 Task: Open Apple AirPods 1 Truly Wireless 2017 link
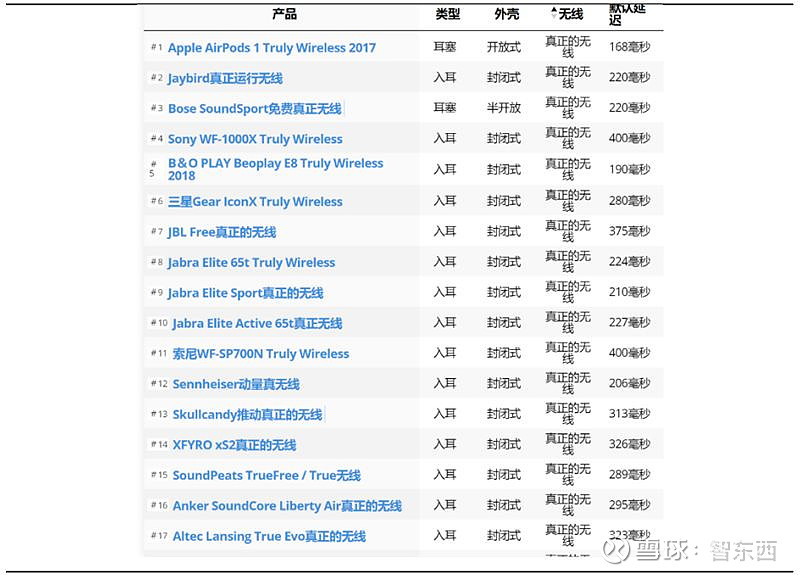click(x=272, y=47)
